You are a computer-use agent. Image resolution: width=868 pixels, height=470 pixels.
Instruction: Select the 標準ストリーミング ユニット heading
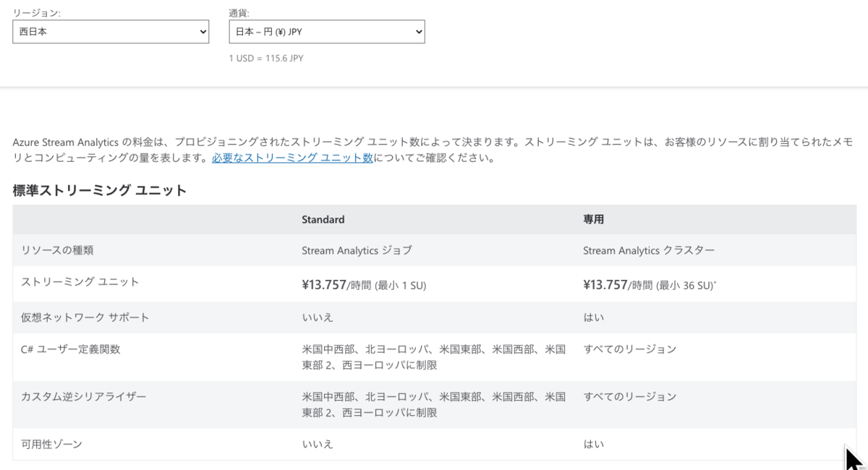point(100,191)
